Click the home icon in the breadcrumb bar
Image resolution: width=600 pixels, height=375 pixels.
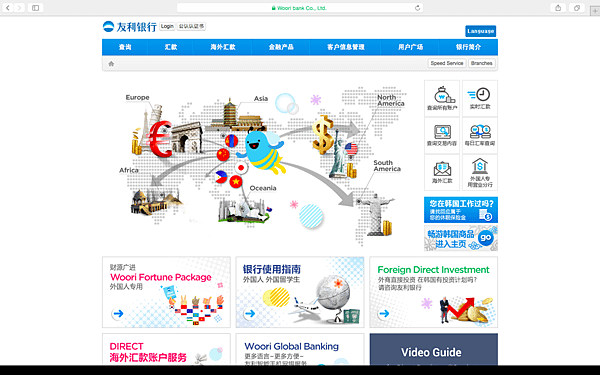(x=111, y=64)
